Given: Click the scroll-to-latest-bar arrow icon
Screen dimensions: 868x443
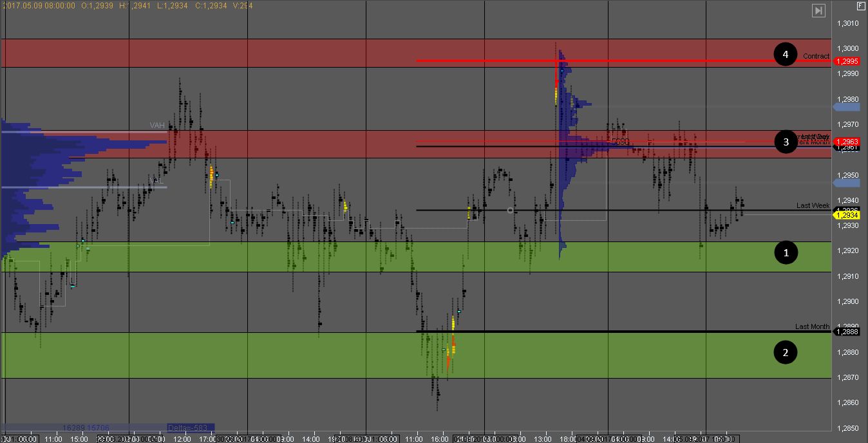Looking at the screenshot, I should click(818, 10).
